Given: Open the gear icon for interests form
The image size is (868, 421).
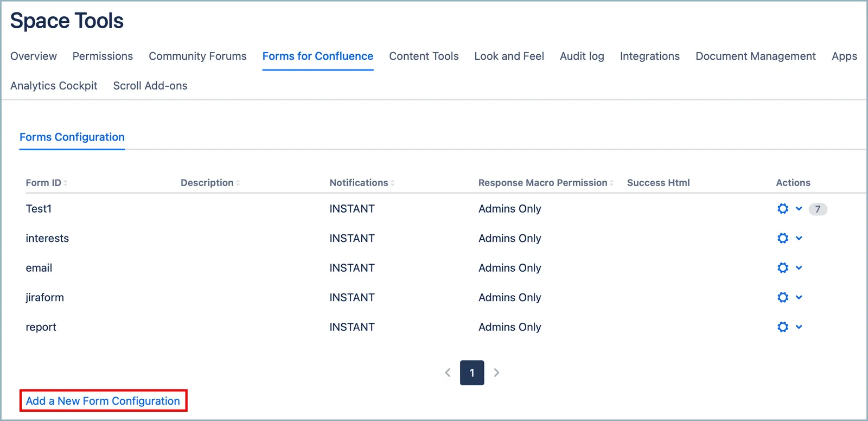Looking at the screenshot, I should [x=783, y=238].
